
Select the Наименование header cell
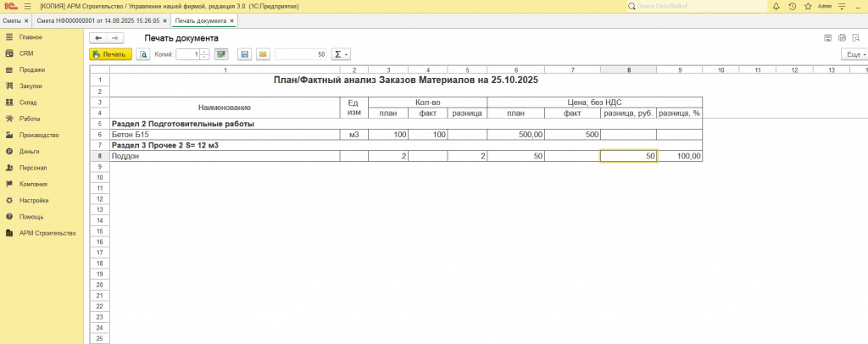pos(225,108)
